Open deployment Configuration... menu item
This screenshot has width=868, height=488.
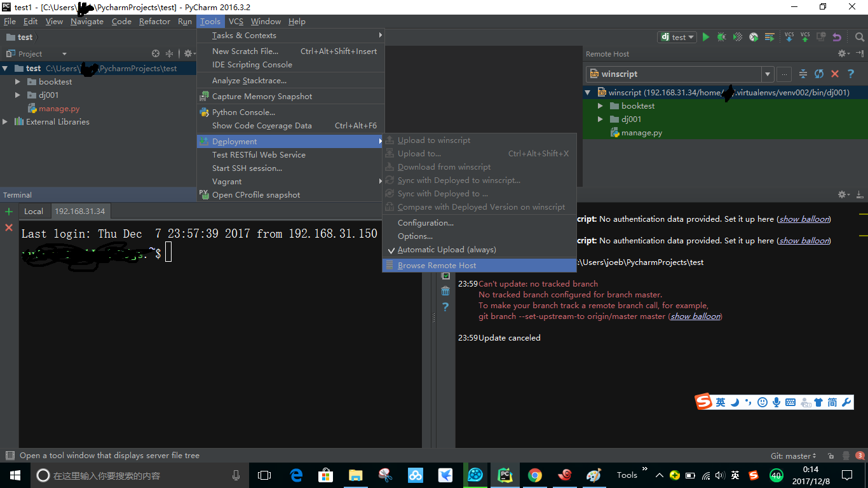479,223
